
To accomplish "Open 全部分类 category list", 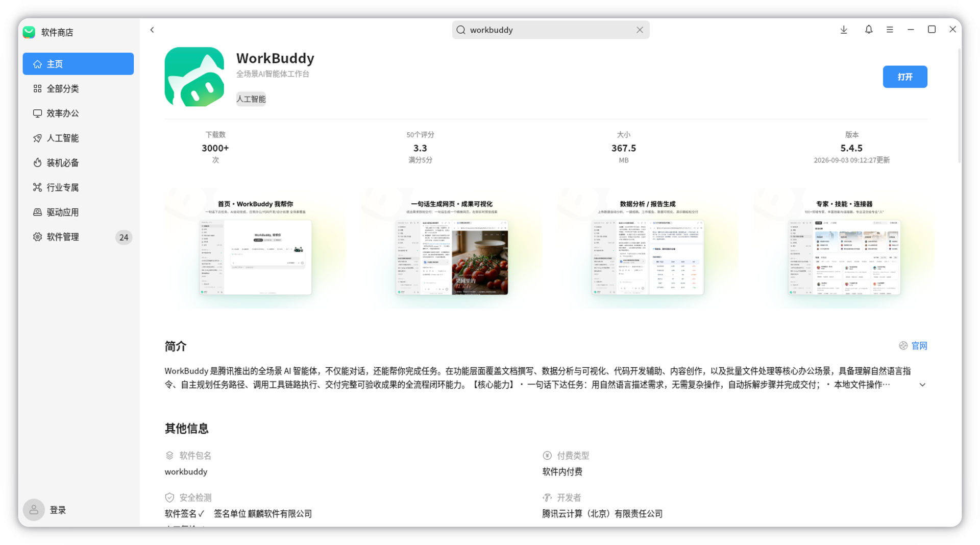I will point(78,88).
